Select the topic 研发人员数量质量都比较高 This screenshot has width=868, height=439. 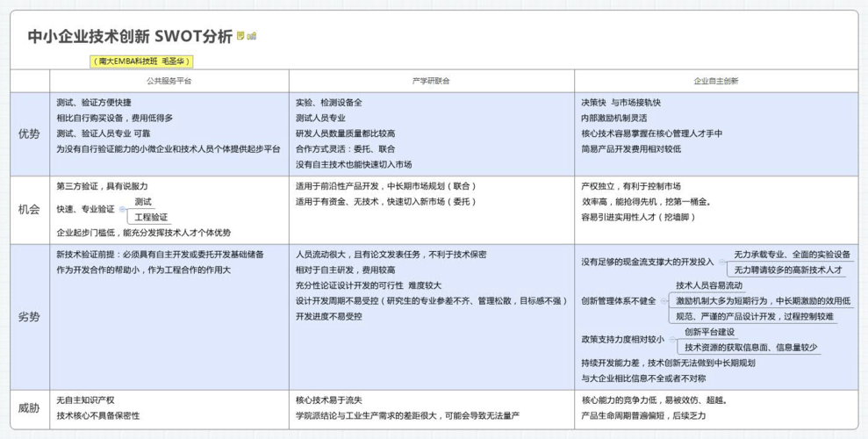pyautogui.click(x=346, y=133)
